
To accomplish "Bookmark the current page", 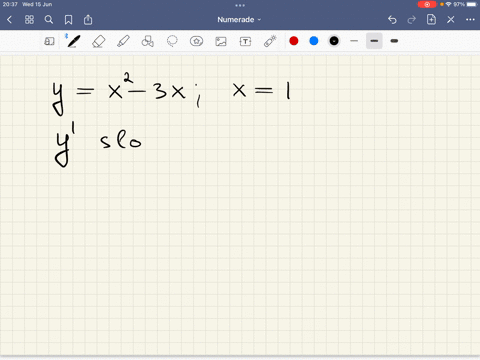I will pos(68,20).
